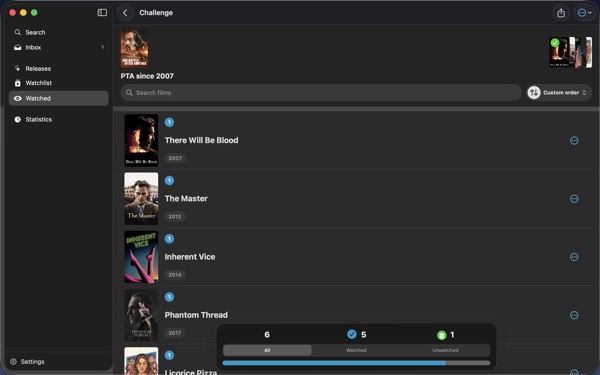Open Inbox in the sidebar

click(59, 47)
